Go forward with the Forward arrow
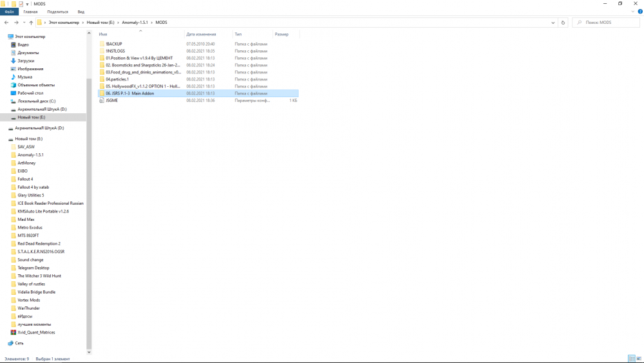This screenshot has width=644, height=363. click(16, 23)
